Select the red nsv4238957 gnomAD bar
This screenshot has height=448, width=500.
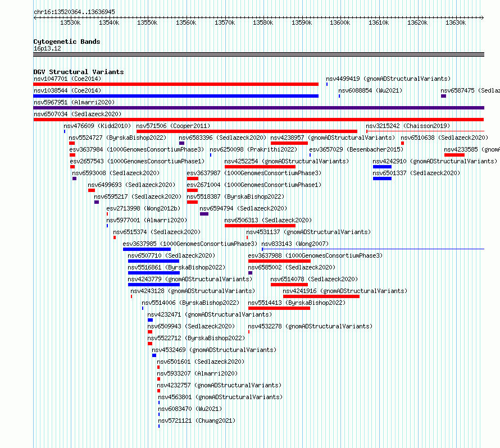click(x=289, y=143)
